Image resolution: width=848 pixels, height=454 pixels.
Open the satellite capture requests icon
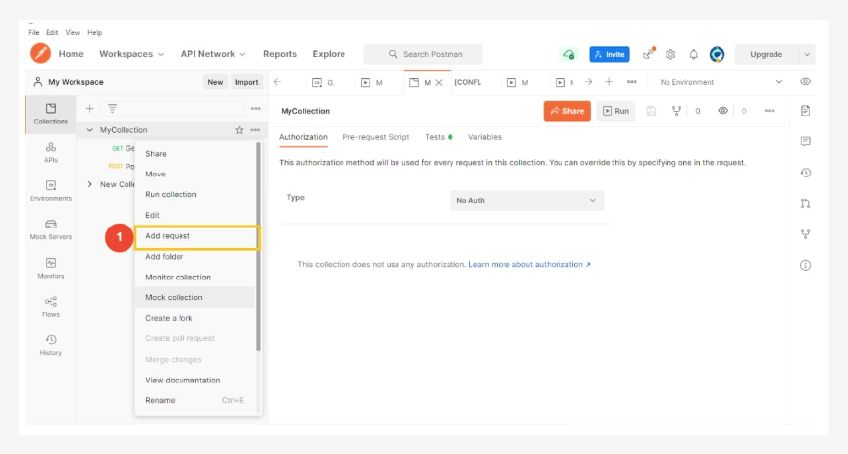coord(648,54)
